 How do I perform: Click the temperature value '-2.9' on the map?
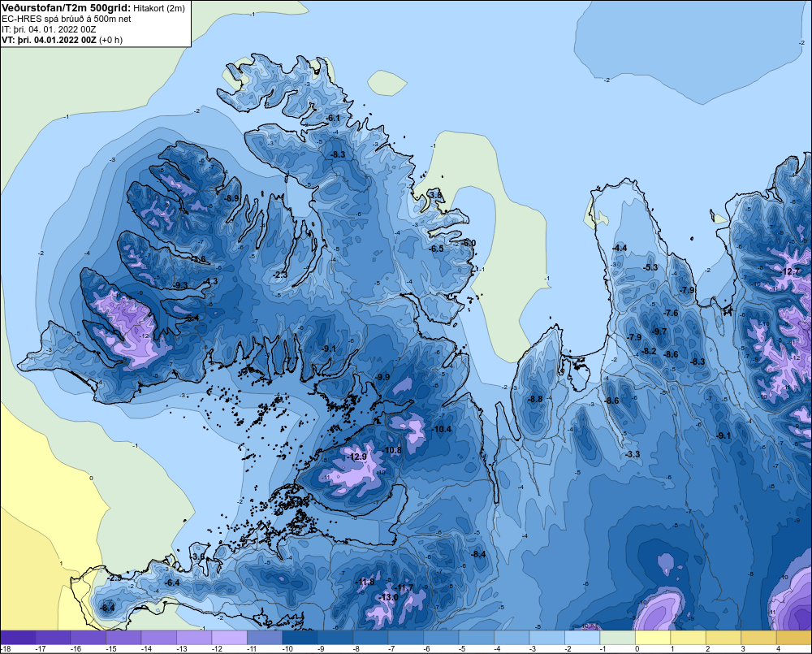click(x=115, y=578)
